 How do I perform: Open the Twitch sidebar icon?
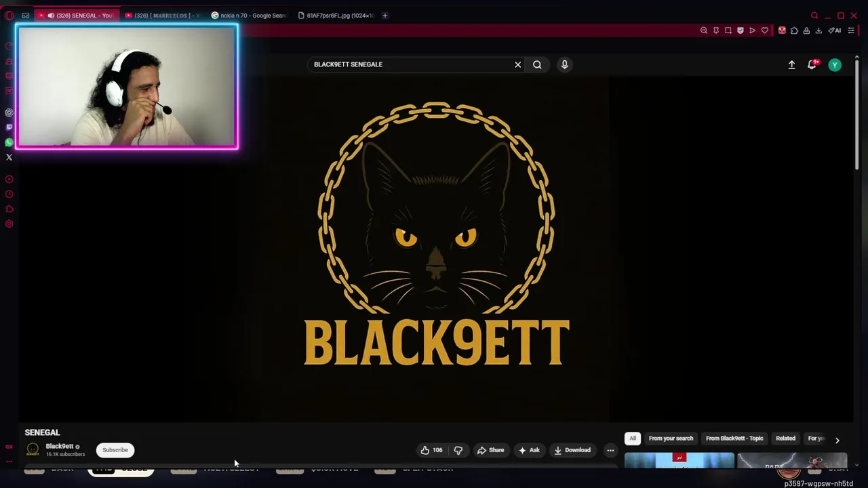9,127
